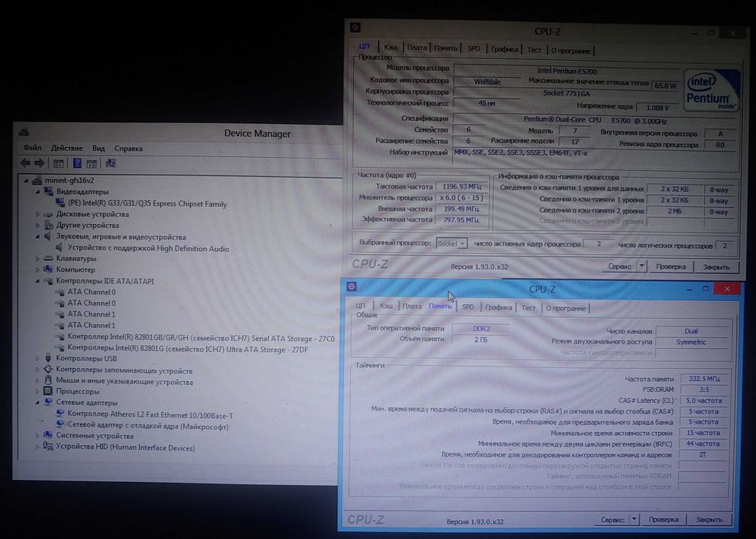Viewport: 756px width, 539px height.
Task: Select Контроллеры запоминающих устройств row
Action: coord(125,370)
